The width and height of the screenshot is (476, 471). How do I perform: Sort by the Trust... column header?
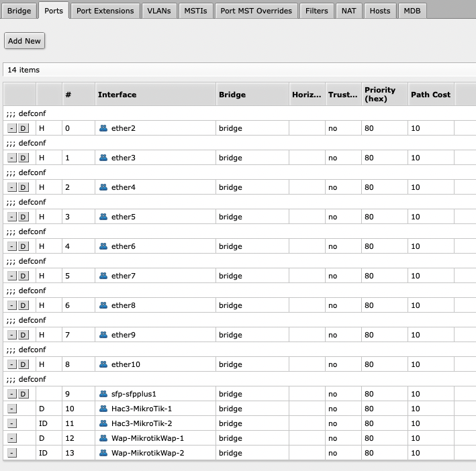tap(343, 95)
